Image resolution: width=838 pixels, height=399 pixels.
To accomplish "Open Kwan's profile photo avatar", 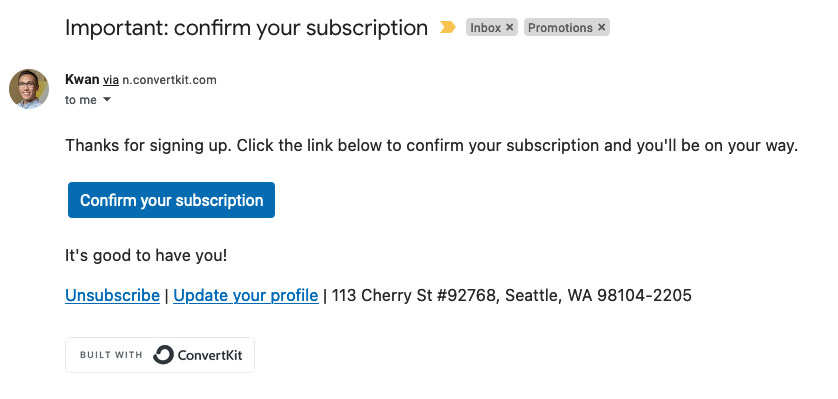I will pyautogui.click(x=29, y=89).
